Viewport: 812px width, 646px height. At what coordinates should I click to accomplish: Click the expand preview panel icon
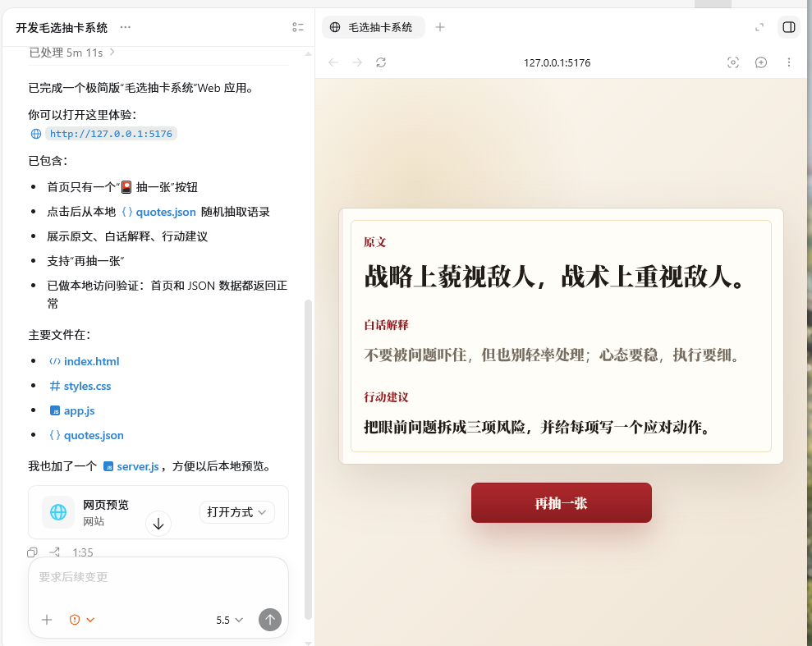tap(759, 27)
